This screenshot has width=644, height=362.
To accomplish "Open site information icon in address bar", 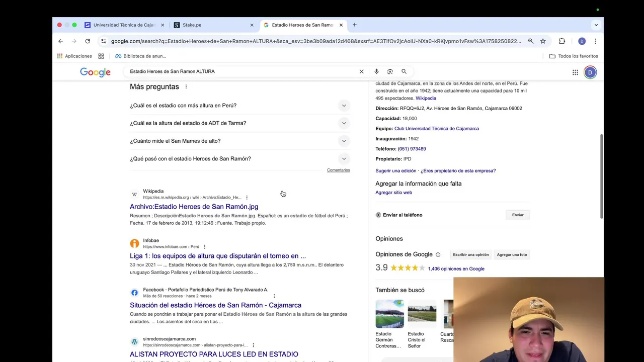I will point(104,41).
